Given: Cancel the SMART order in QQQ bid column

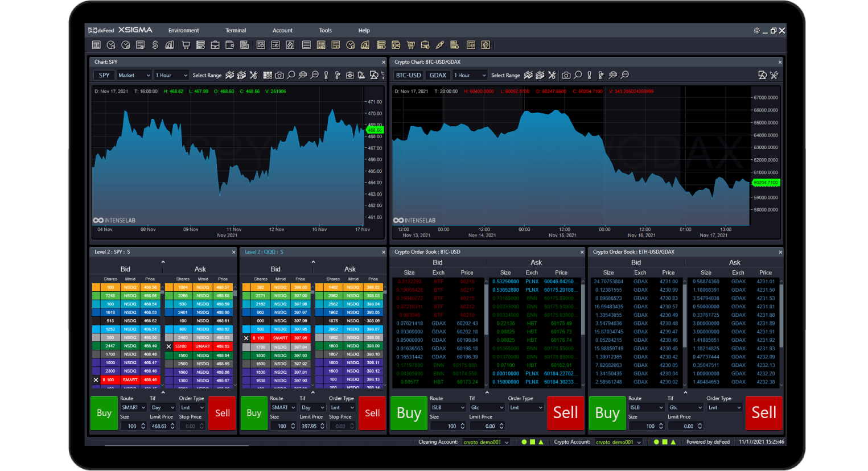Looking at the screenshot, I should coord(246,338).
